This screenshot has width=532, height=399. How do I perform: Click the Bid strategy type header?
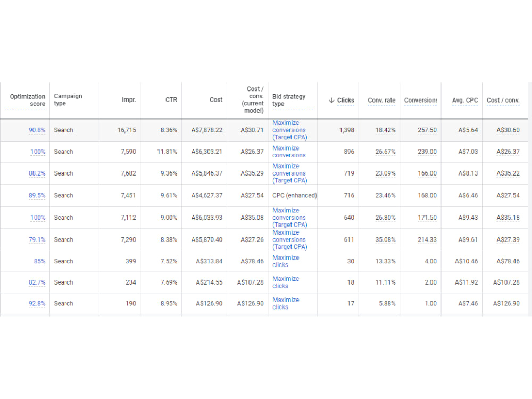[289, 100]
